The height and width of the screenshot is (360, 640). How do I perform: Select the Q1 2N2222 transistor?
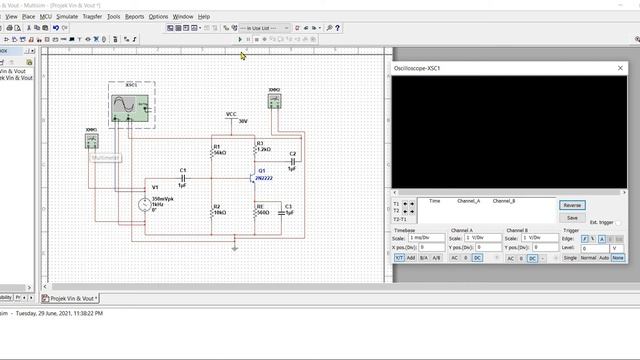(x=253, y=178)
